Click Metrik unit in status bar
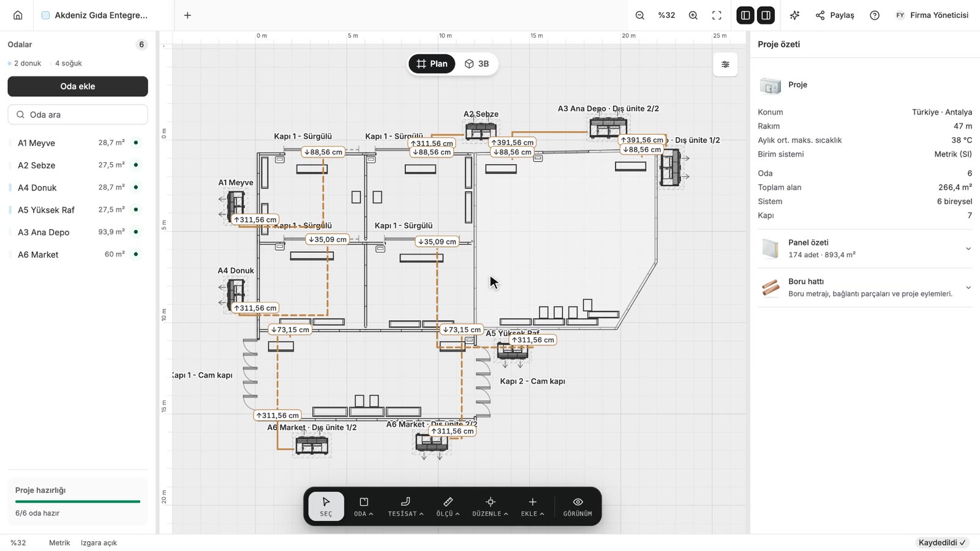This screenshot has width=980, height=551. tap(59, 543)
